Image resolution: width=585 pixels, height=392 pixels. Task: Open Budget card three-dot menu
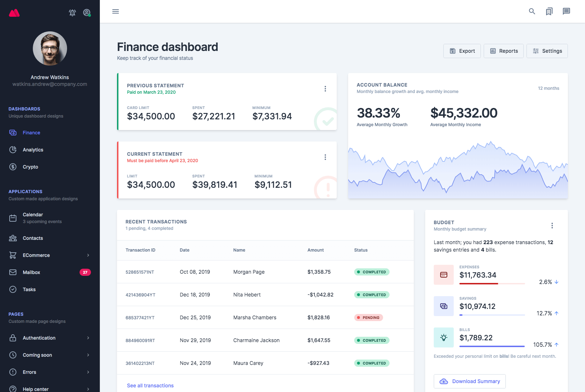(x=552, y=226)
